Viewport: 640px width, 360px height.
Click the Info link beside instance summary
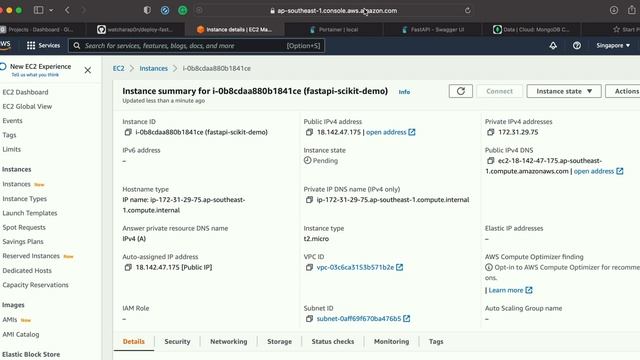click(404, 92)
